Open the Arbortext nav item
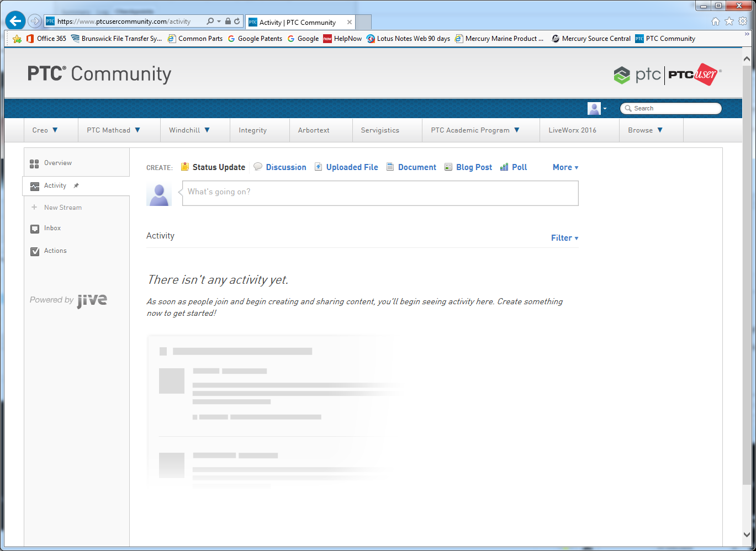 (314, 130)
